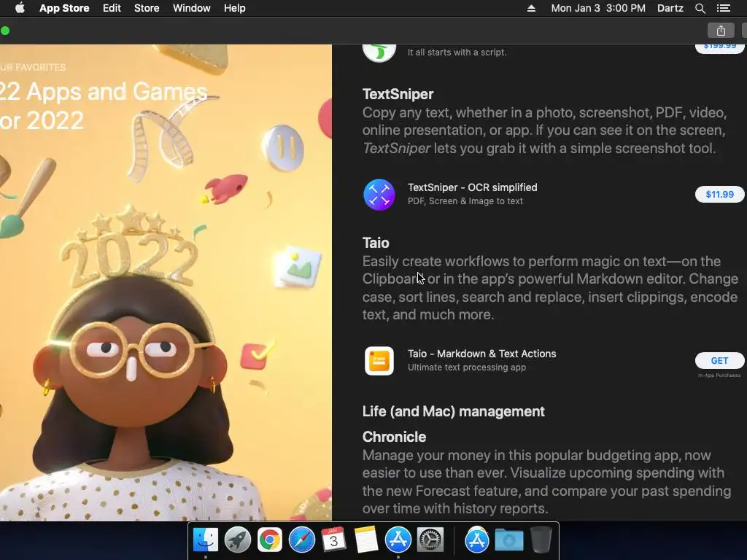Viewport: 747px width, 560px height.
Task: Open the App Store menu
Action: coord(64,8)
